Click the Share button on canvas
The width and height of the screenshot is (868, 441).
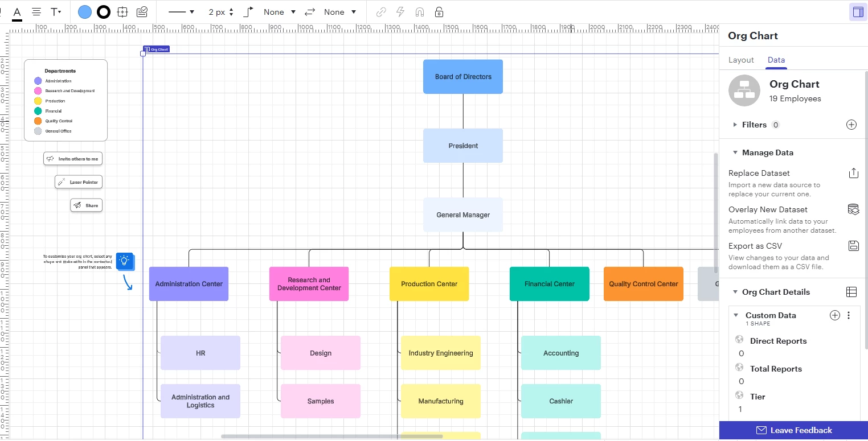click(x=87, y=205)
